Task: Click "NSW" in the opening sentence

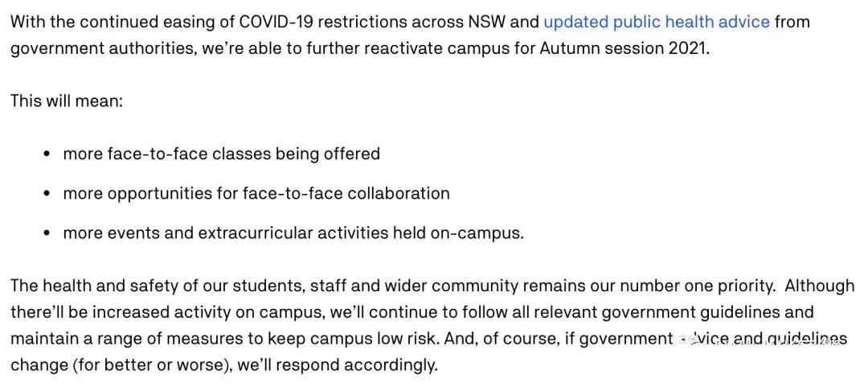Action: [486, 22]
